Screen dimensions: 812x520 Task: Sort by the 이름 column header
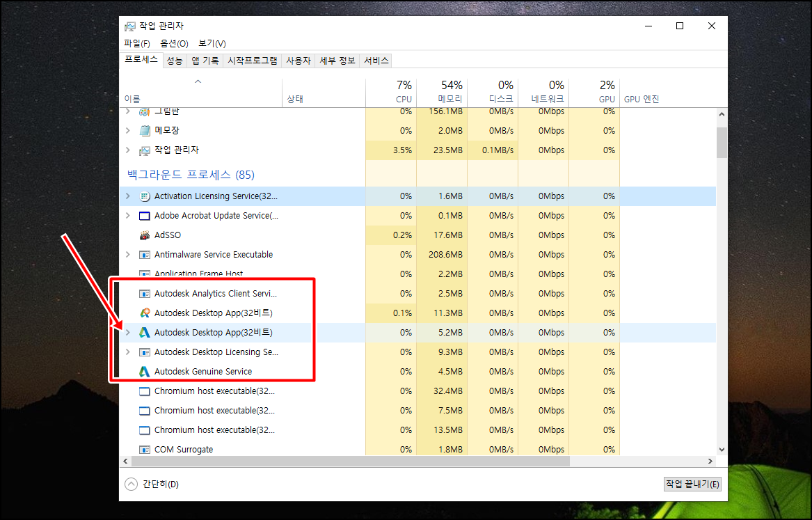pos(201,93)
